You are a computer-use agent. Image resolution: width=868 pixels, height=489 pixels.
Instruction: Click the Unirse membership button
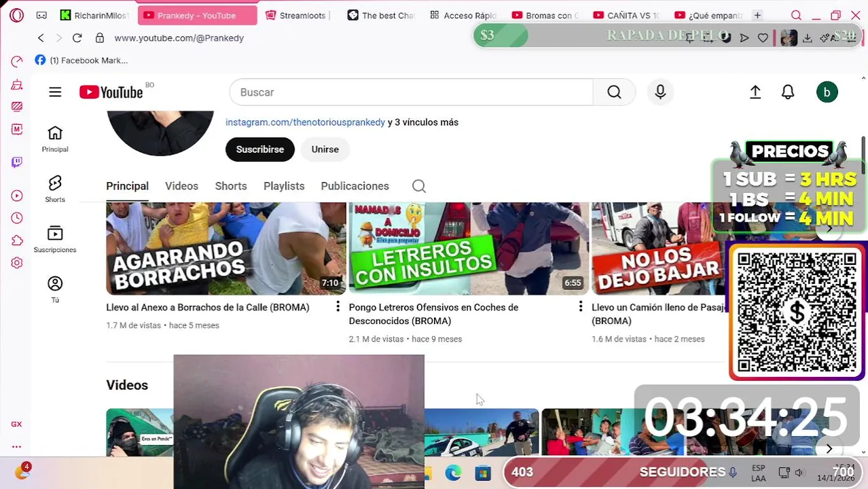[x=325, y=149]
